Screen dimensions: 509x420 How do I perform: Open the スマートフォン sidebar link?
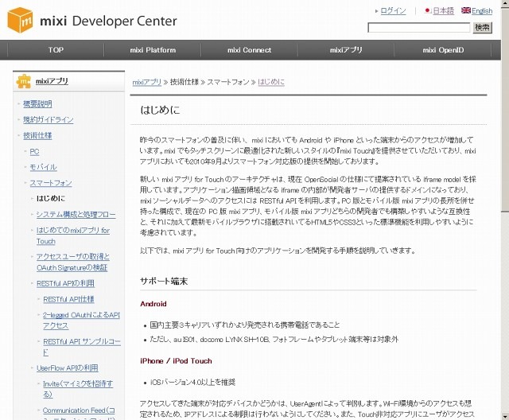coord(51,183)
